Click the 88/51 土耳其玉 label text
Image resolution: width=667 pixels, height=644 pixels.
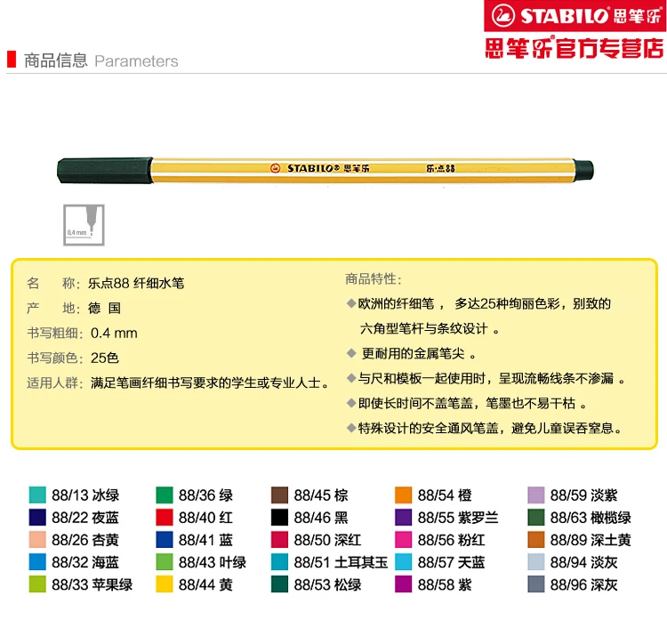[x=341, y=562]
